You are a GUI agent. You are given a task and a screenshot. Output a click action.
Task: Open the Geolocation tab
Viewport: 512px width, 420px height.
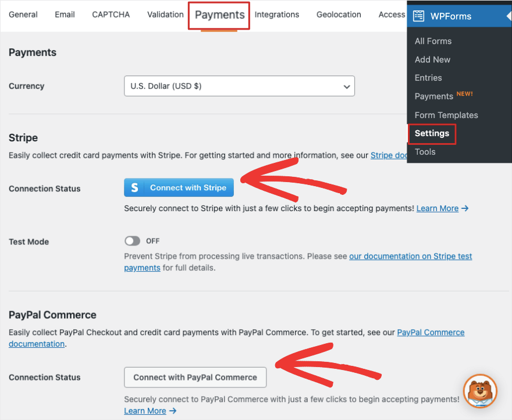339,15
